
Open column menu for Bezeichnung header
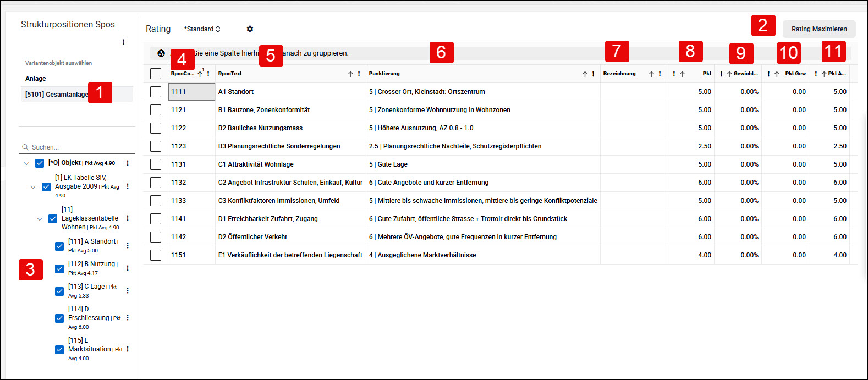660,74
